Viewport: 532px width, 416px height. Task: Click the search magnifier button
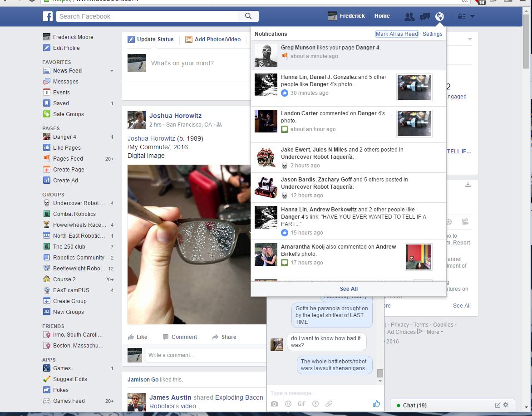coord(248,16)
